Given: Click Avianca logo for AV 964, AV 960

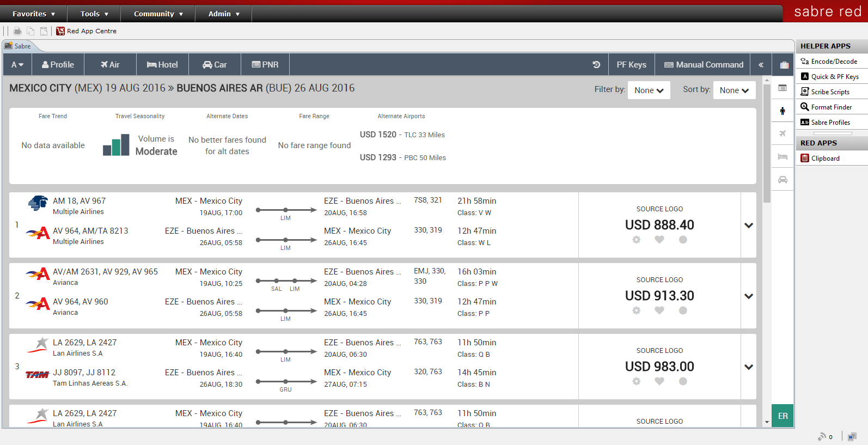Looking at the screenshot, I should (38, 304).
